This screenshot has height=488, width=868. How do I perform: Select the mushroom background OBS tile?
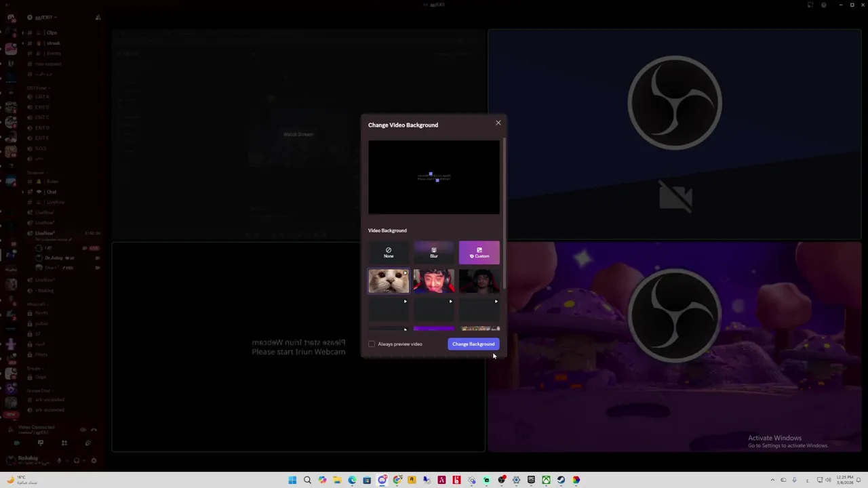674,347
